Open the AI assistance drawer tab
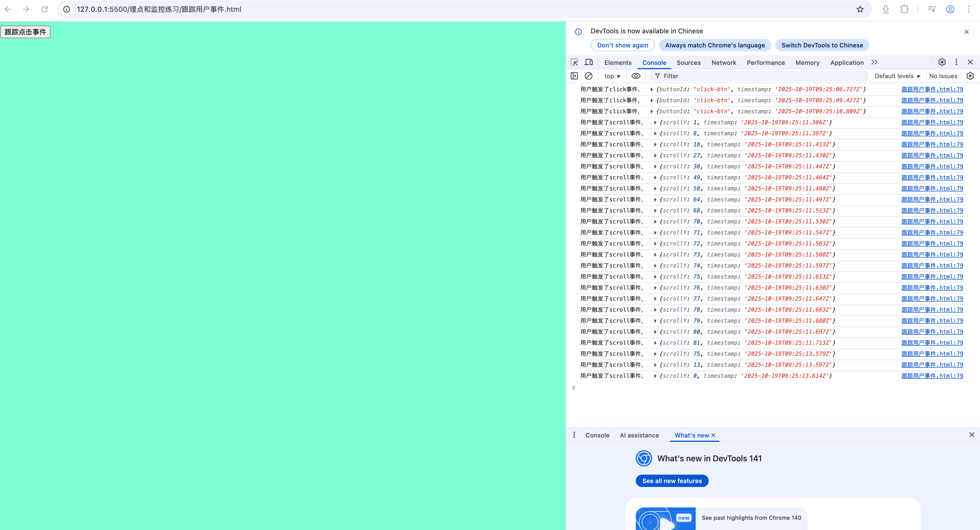 639,435
